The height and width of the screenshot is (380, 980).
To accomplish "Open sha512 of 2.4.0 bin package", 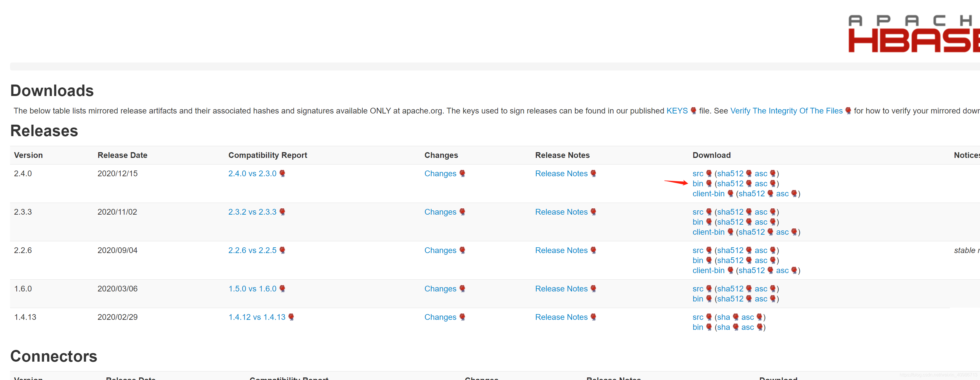I will click(730, 184).
